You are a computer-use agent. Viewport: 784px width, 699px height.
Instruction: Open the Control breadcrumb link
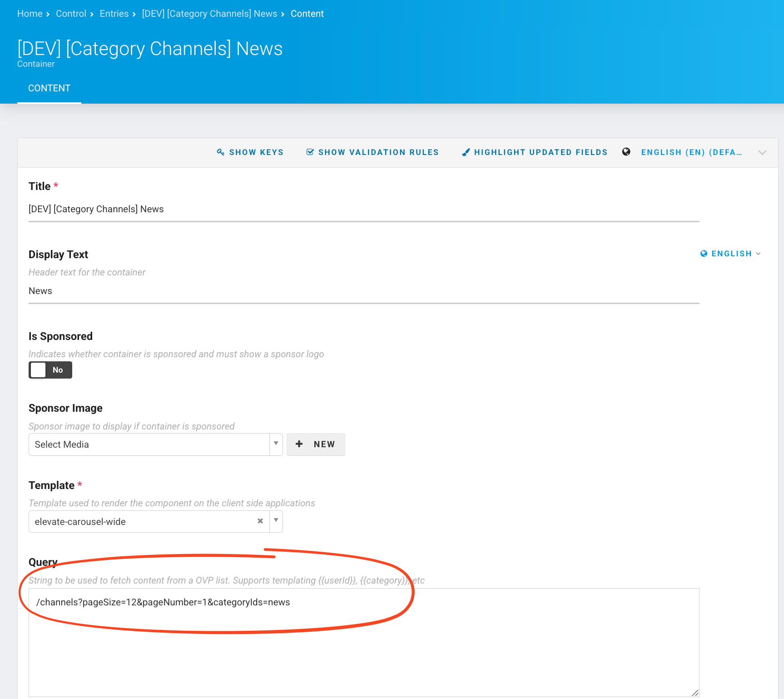click(x=71, y=14)
